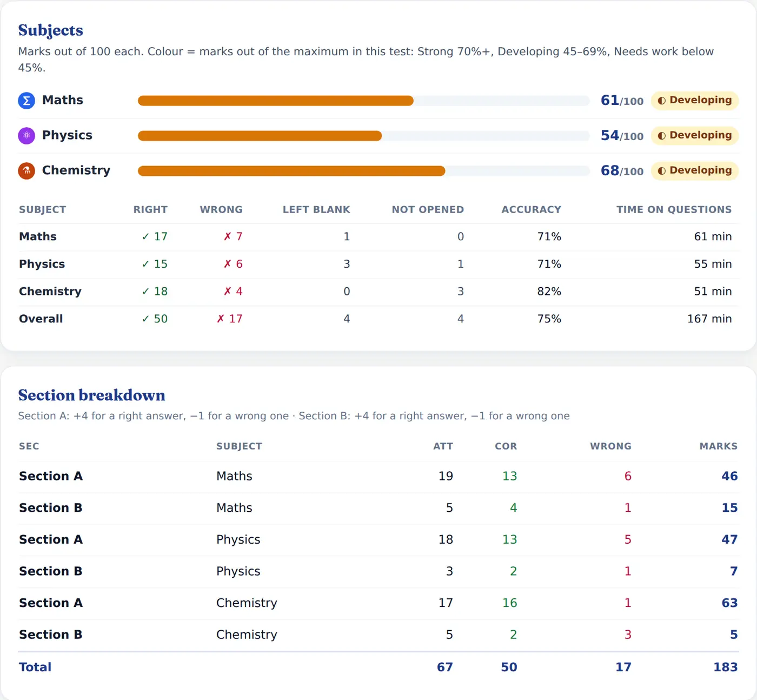757x700 pixels.
Task: Click the "RIGHT" column header
Action: coord(150,210)
